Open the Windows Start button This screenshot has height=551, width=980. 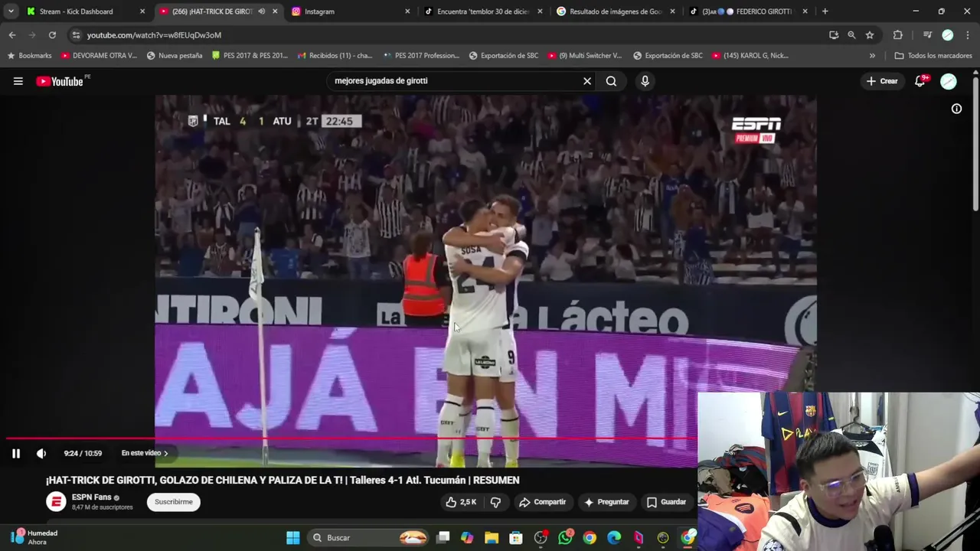click(292, 538)
